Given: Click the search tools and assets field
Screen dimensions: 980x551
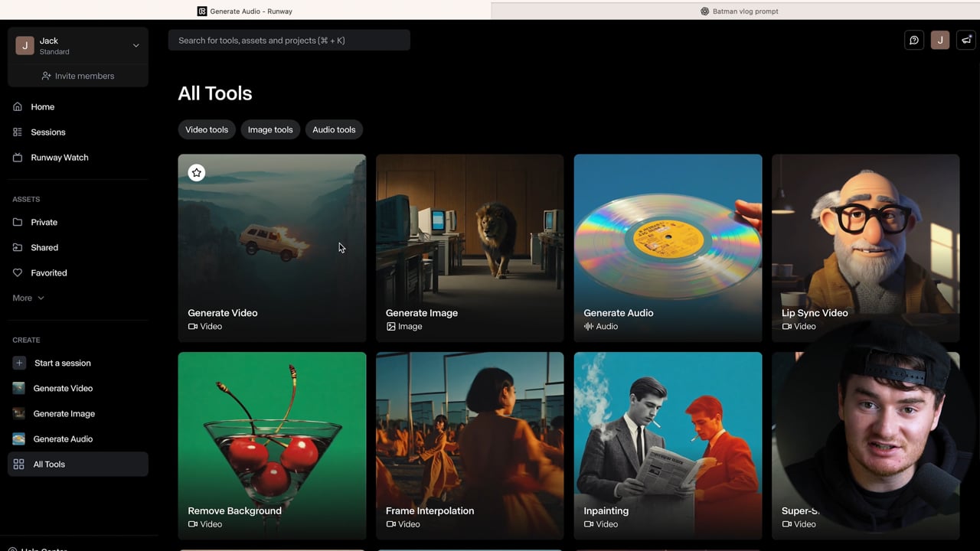Looking at the screenshot, I should [289, 41].
